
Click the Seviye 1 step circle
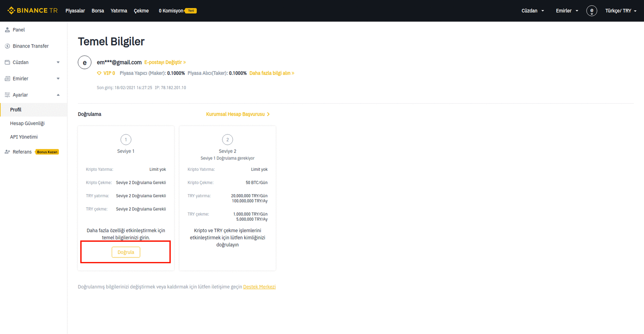click(126, 140)
